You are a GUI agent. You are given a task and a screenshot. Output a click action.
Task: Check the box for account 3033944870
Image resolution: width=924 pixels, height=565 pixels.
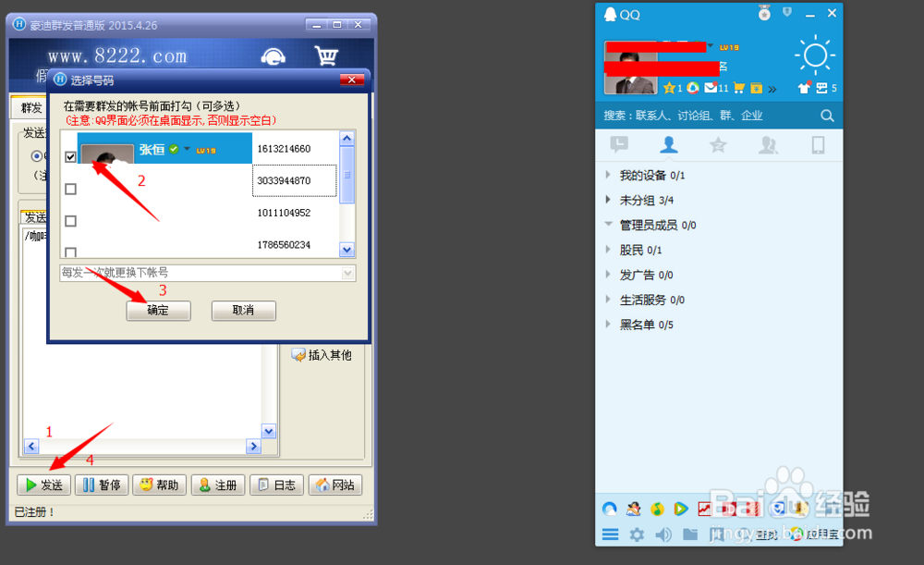click(x=71, y=189)
